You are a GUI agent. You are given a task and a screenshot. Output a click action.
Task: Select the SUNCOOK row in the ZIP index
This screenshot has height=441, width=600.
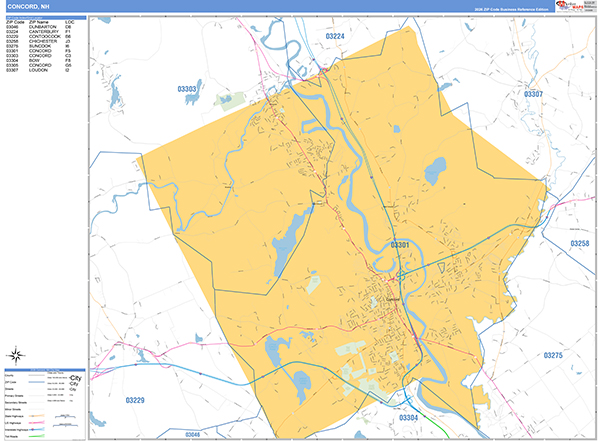(39, 46)
